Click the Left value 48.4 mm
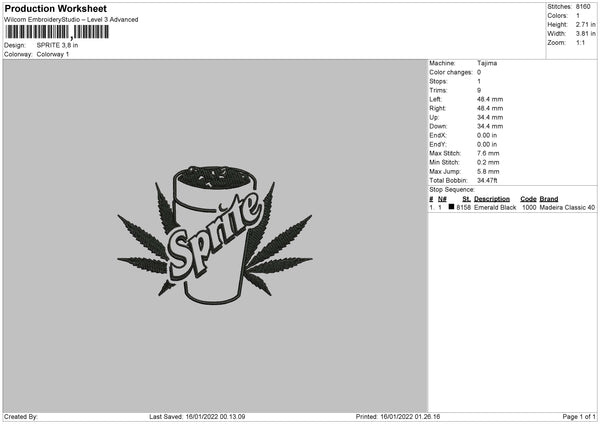 pos(490,99)
